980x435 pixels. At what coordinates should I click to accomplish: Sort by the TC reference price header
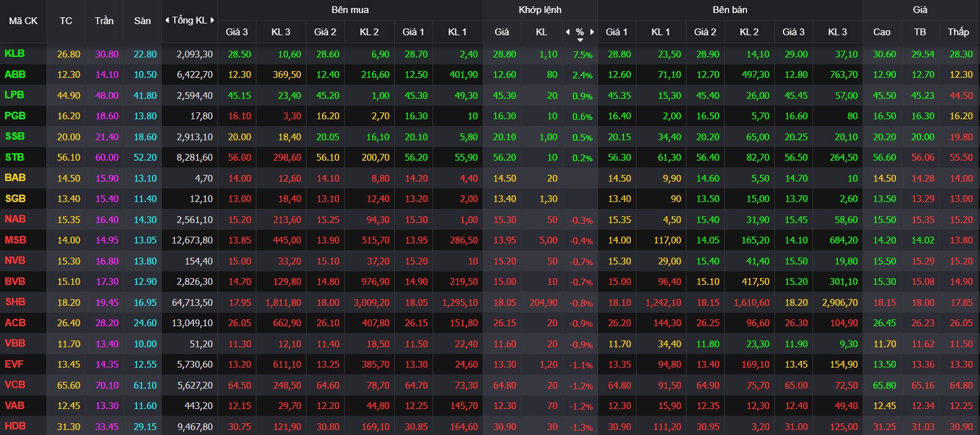point(66,21)
